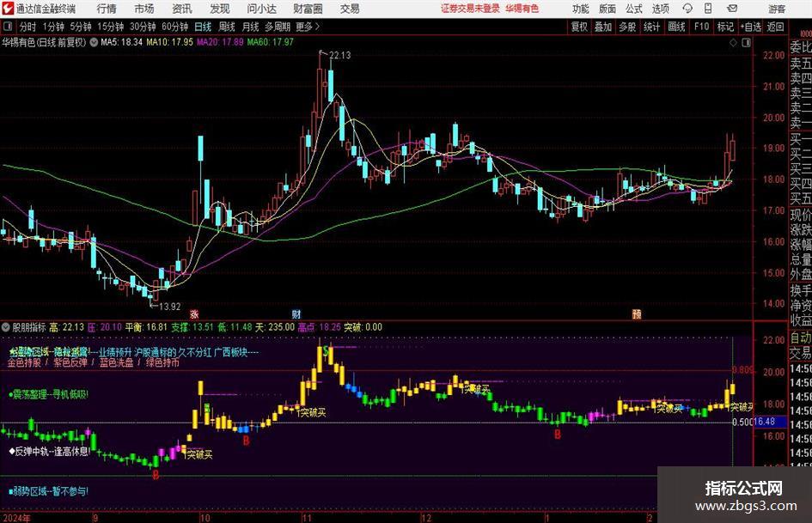
Task: Click the 画线 drawing button
Action: (x=676, y=27)
